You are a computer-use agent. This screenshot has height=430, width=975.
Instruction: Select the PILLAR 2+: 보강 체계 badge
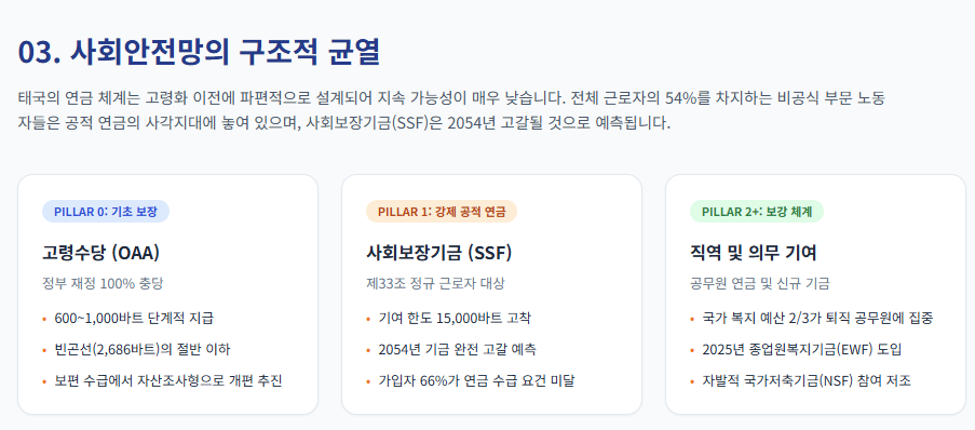(x=757, y=211)
